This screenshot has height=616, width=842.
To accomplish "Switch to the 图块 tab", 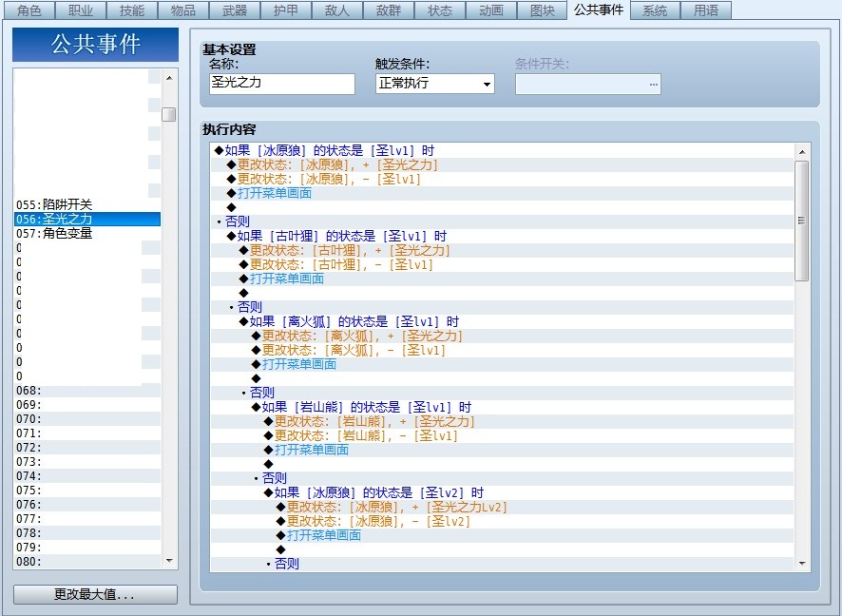I will [x=543, y=10].
